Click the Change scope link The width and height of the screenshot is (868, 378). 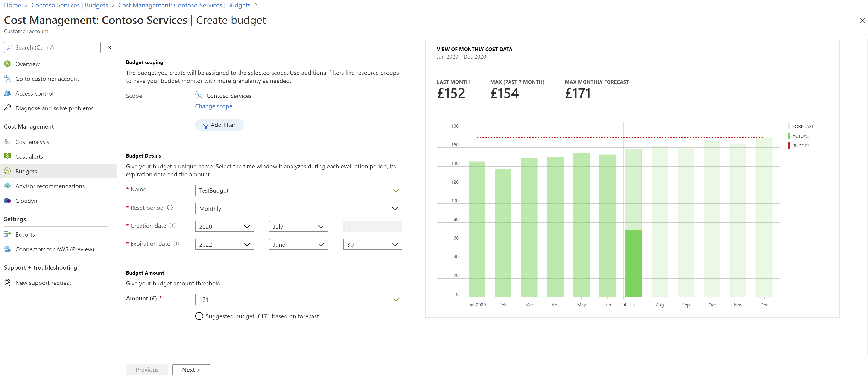pos(213,106)
